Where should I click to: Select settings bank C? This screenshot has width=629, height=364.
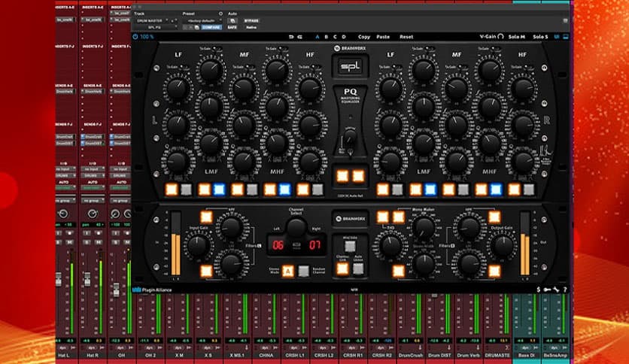pyautogui.click(x=335, y=37)
